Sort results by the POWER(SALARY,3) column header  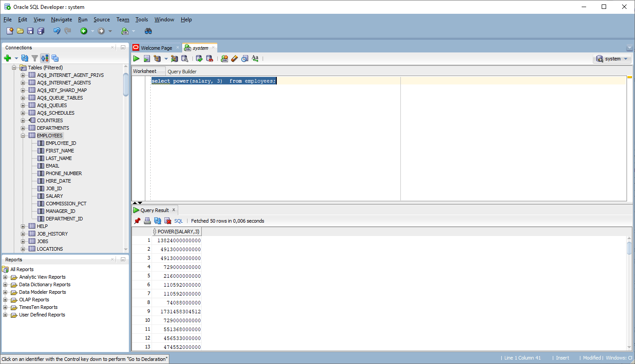tap(176, 231)
